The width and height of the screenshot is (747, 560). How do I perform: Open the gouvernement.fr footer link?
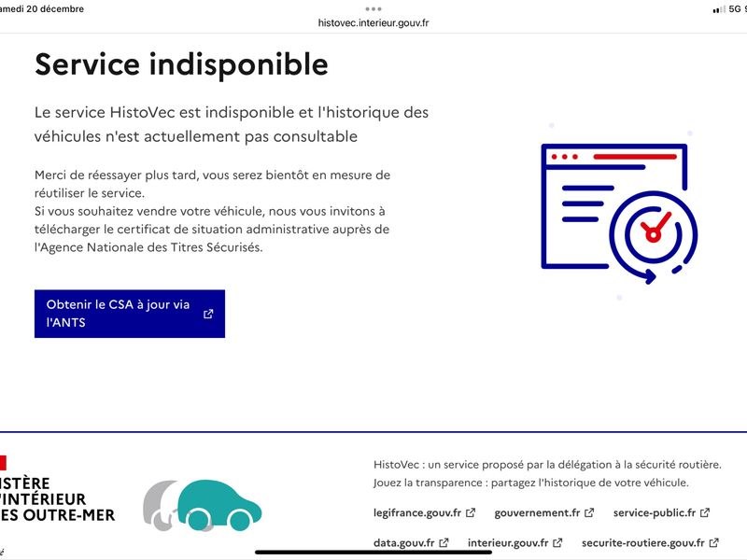(x=537, y=512)
